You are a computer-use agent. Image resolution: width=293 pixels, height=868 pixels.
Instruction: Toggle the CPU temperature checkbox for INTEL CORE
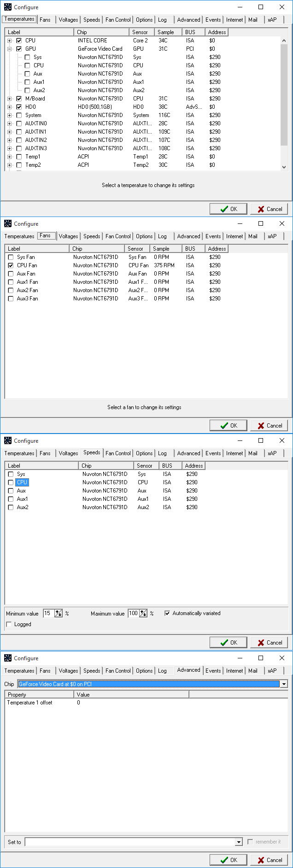[19, 41]
